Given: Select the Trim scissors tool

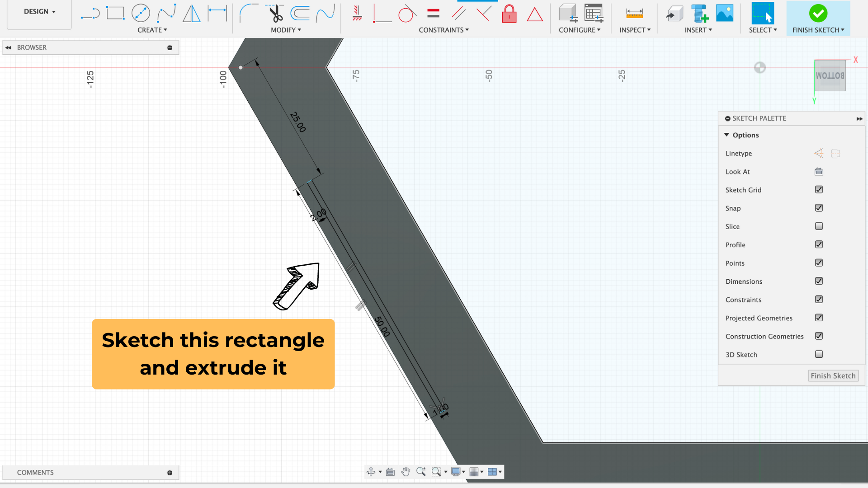Looking at the screenshot, I should click(x=275, y=14).
